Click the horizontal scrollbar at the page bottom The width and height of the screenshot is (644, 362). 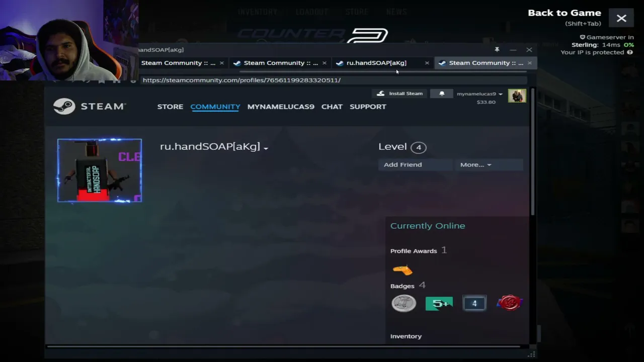(x=283, y=346)
